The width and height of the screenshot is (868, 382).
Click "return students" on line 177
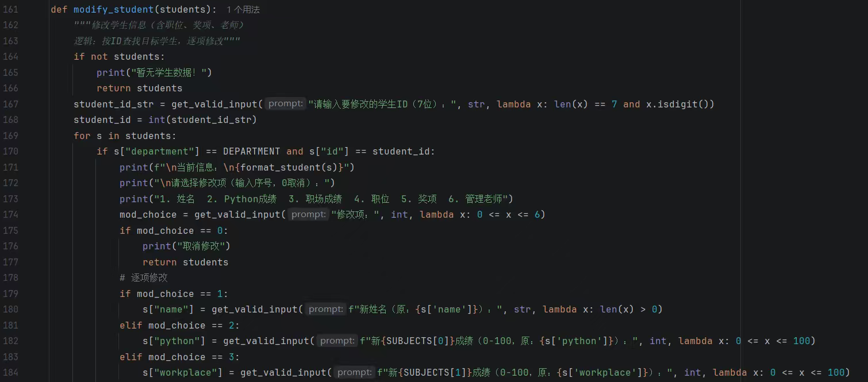pyautogui.click(x=185, y=263)
